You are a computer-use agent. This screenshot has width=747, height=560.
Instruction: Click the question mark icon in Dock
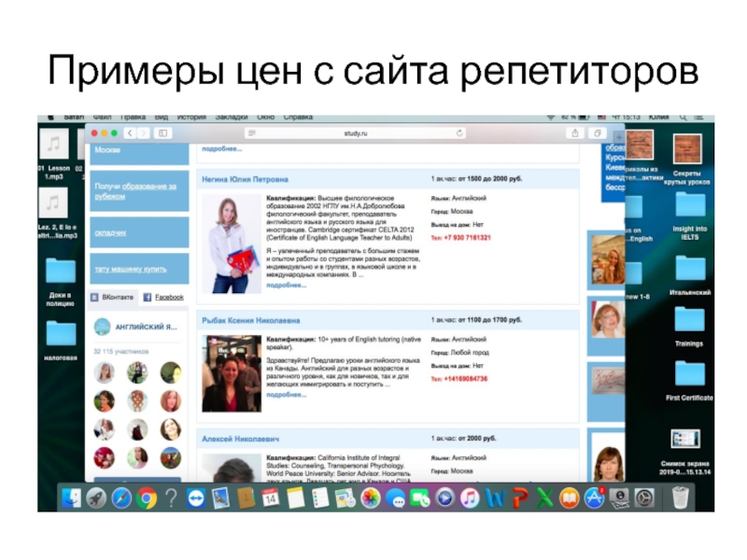coord(171,498)
